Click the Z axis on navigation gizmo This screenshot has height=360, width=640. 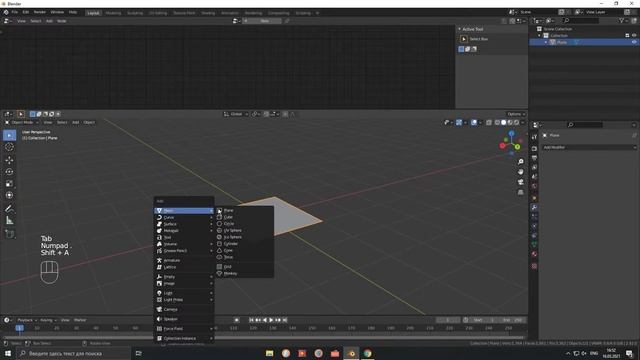[511, 133]
